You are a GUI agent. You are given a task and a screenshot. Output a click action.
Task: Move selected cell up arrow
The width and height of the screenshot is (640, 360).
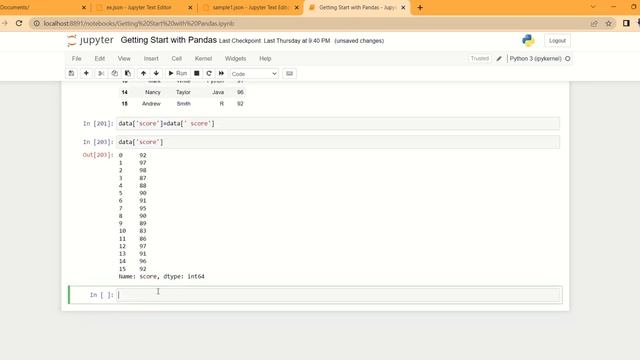(x=143, y=73)
